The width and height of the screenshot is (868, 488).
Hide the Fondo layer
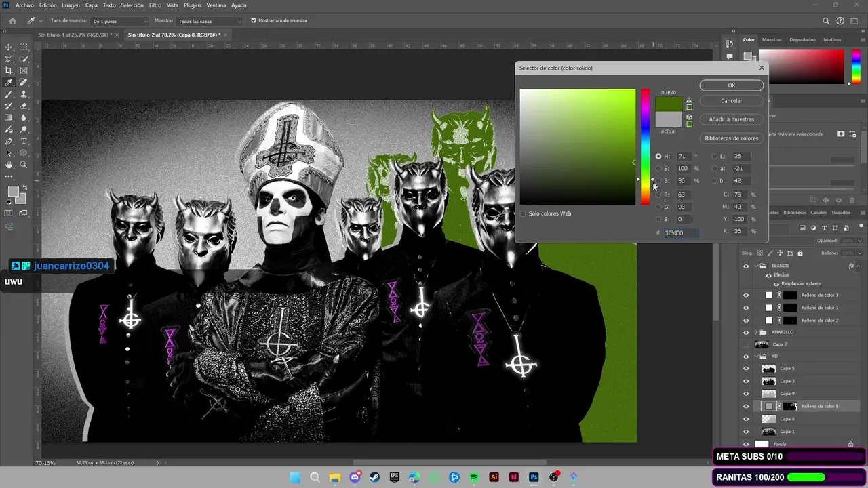coord(746,444)
